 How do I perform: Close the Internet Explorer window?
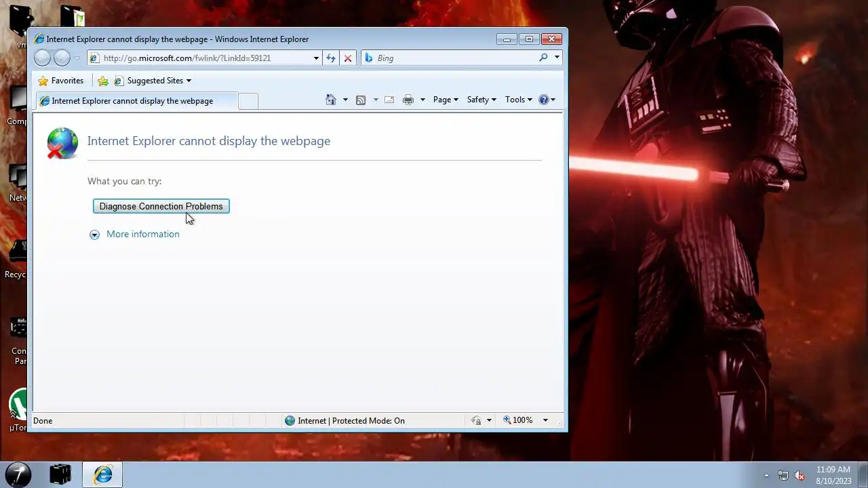(x=552, y=39)
